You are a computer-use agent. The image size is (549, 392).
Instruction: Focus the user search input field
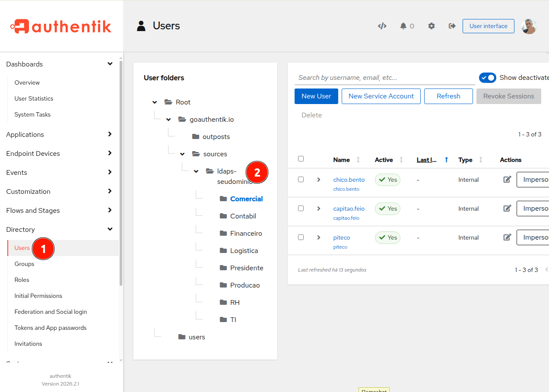(384, 78)
